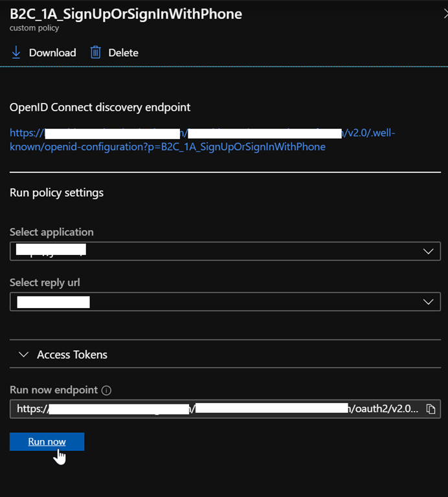Click the Delete trash can icon
Screen dimensions: 448x497
click(x=95, y=52)
